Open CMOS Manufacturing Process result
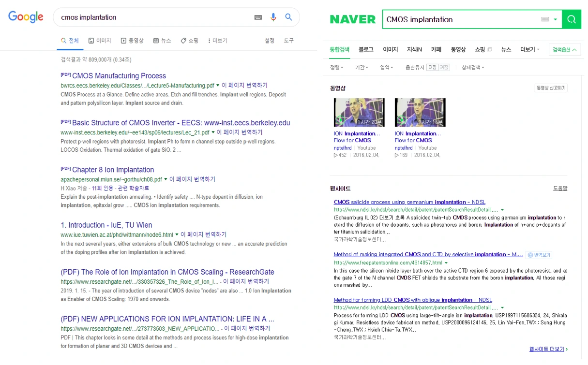Image resolution: width=588 pixels, height=365 pixels. pyautogui.click(x=119, y=76)
